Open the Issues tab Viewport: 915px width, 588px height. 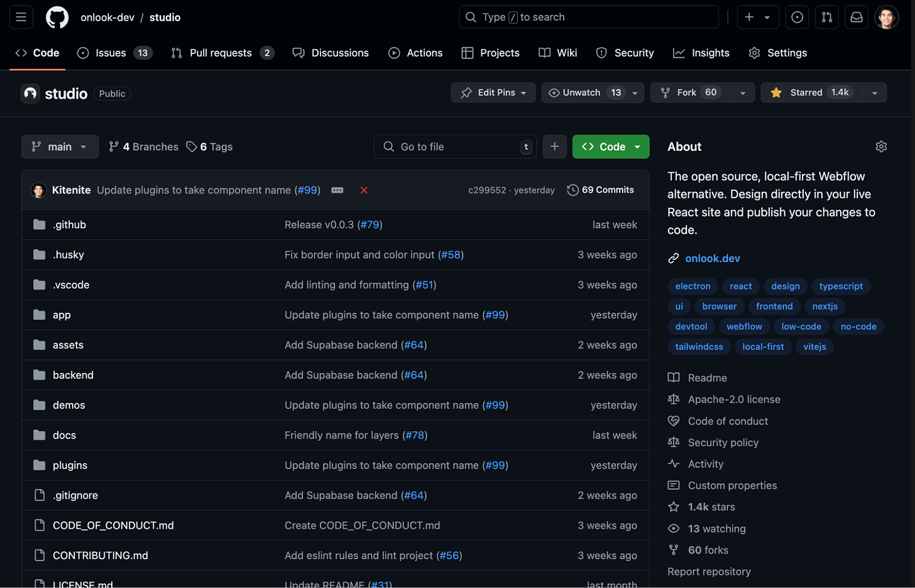tap(114, 53)
